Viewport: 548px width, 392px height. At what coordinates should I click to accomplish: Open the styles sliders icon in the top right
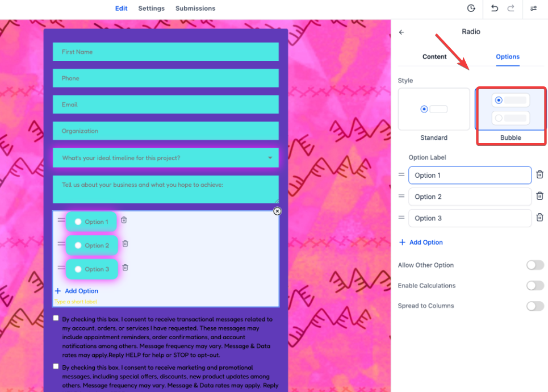[x=534, y=9]
